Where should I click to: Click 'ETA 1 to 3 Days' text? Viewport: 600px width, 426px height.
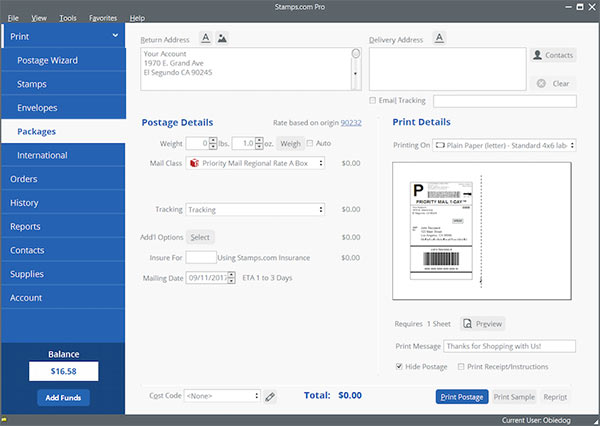(x=267, y=278)
